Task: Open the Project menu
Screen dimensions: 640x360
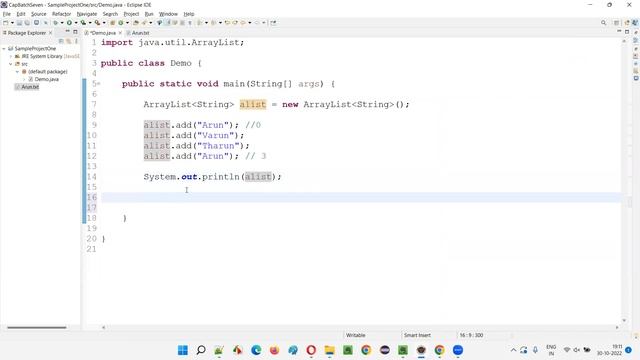Action: (x=131, y=14)
